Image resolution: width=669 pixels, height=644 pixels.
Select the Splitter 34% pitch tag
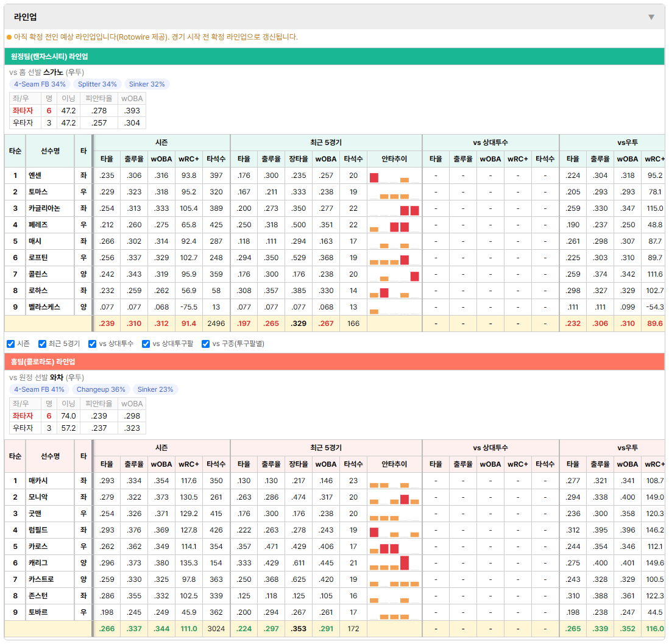click(x=97, y=84)
